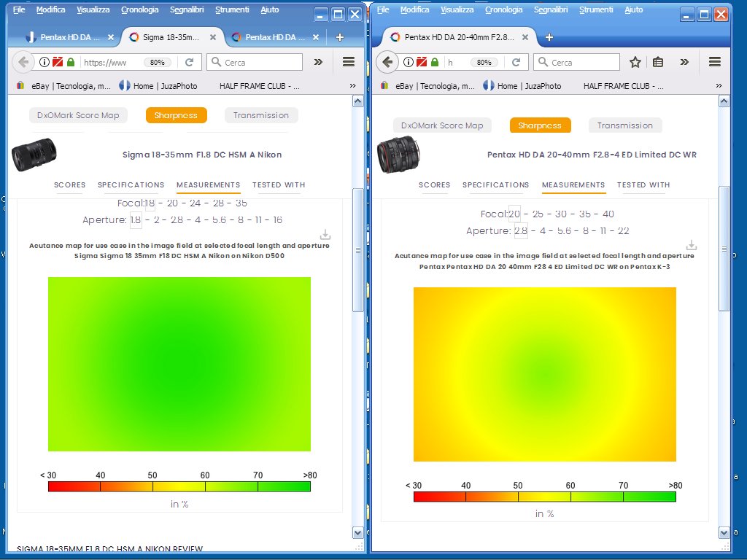
Task: Select 30 focal length for Pentax
Action: (561, 214)
